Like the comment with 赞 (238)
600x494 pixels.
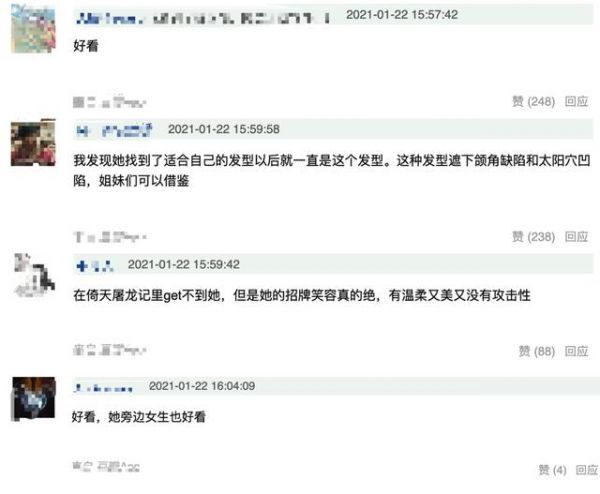[x=533, y=237]
